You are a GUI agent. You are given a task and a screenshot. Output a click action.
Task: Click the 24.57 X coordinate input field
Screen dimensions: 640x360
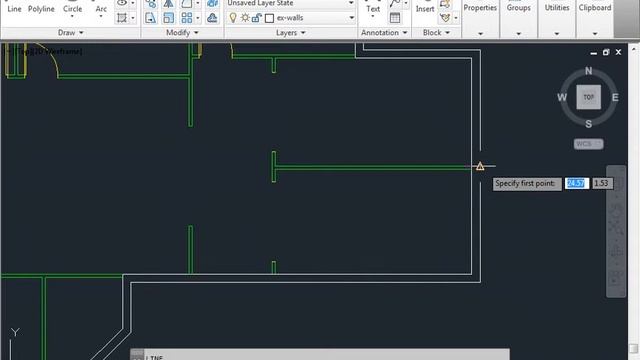tap(577, 183)
